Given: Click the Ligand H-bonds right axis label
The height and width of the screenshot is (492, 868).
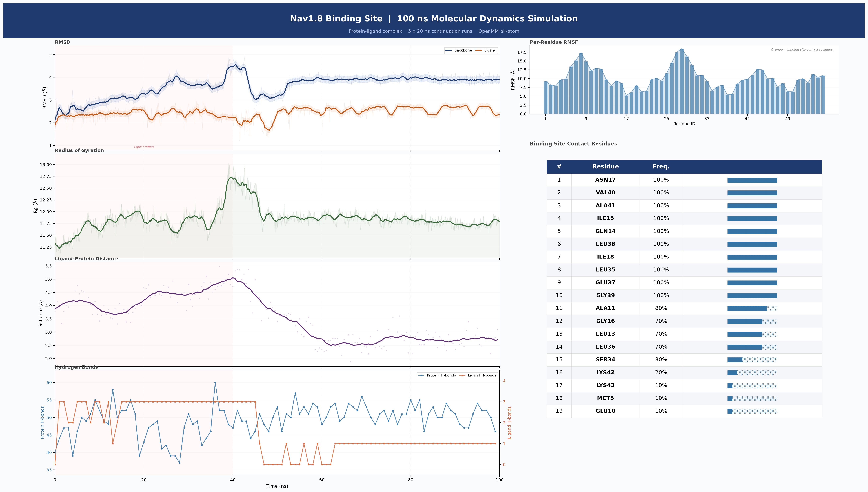Looking at the screenshot, I should (509, 422).
